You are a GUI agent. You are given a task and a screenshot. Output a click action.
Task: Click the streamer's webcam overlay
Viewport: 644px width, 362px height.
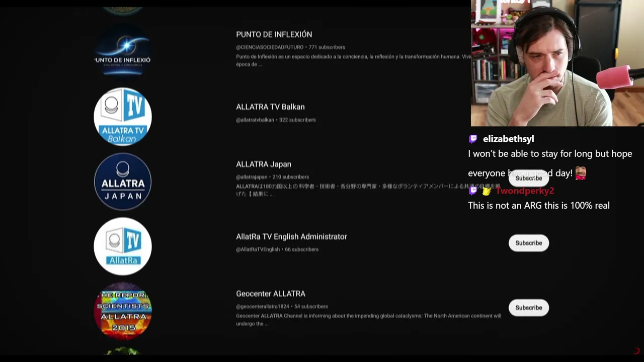(x=557, y=63)
